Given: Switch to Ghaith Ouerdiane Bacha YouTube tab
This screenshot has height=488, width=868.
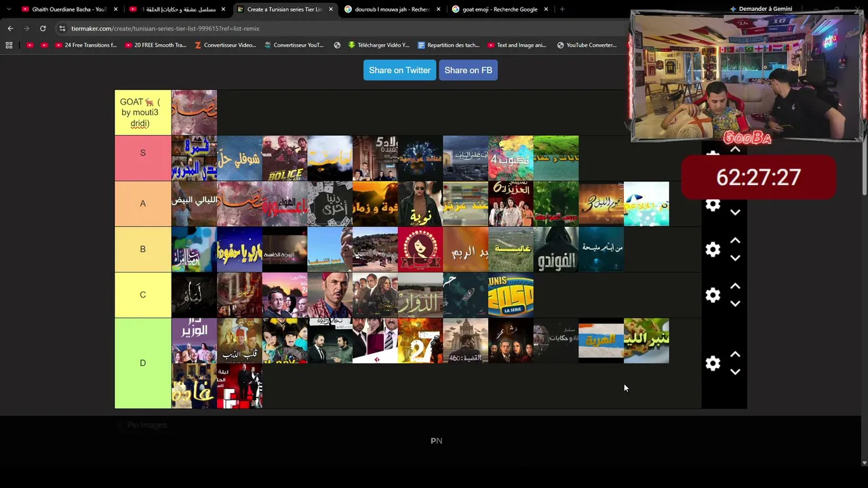Looking at the screenshot, I should pos(69,9).
